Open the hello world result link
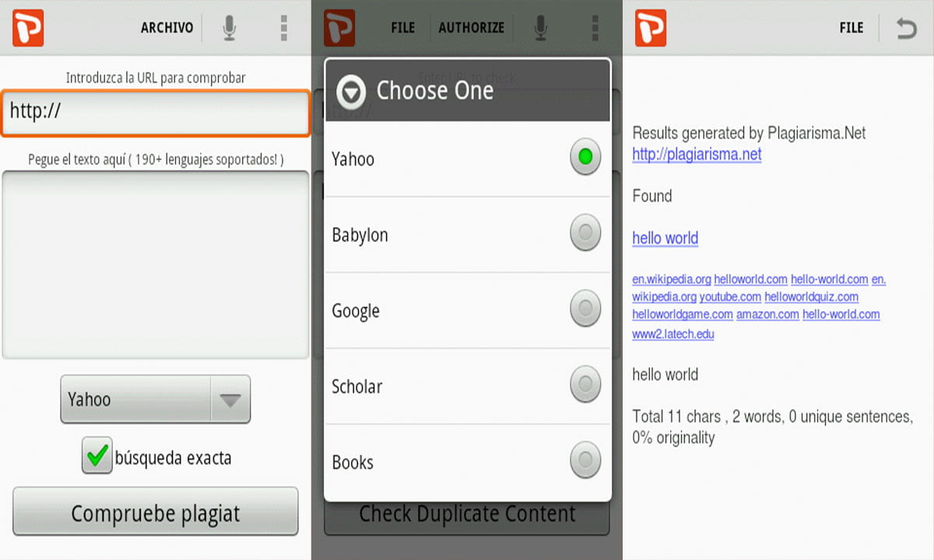 [x=665, y=238]
